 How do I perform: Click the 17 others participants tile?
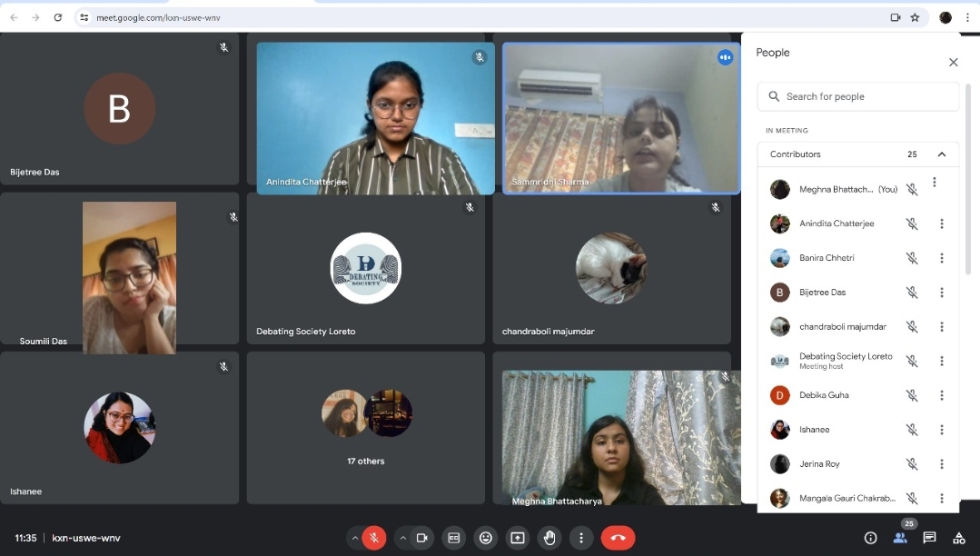point(366,428)
